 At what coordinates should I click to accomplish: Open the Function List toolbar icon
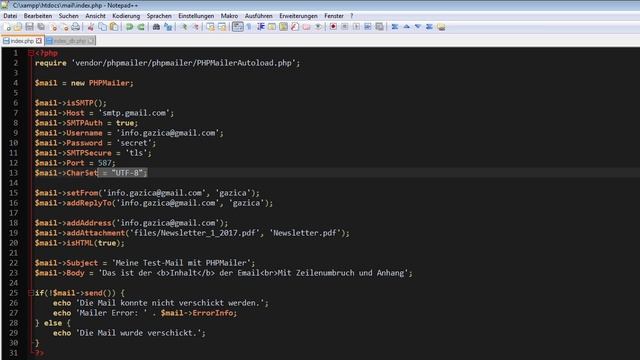[x=294, y=27]
